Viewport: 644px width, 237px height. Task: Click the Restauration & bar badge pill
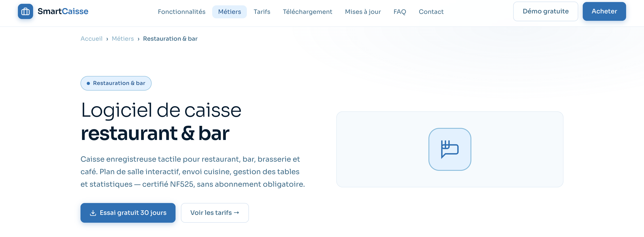point(116,83)
